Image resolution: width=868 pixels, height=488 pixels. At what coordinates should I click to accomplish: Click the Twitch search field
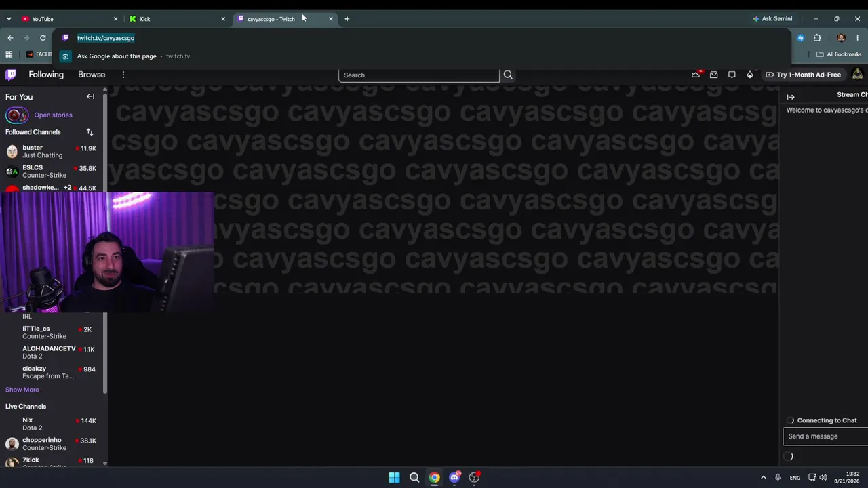[419, 75]
